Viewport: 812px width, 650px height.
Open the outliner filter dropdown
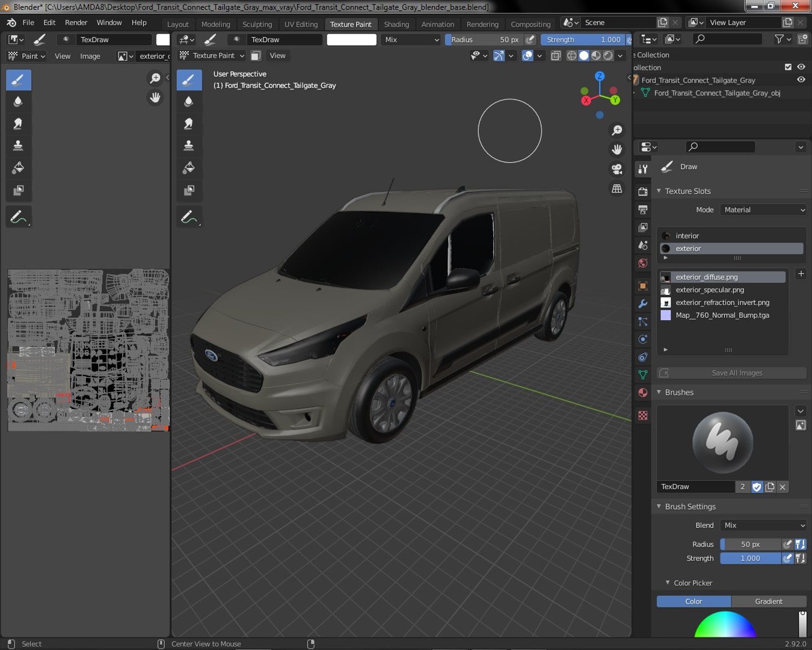[x=783, y=39]
